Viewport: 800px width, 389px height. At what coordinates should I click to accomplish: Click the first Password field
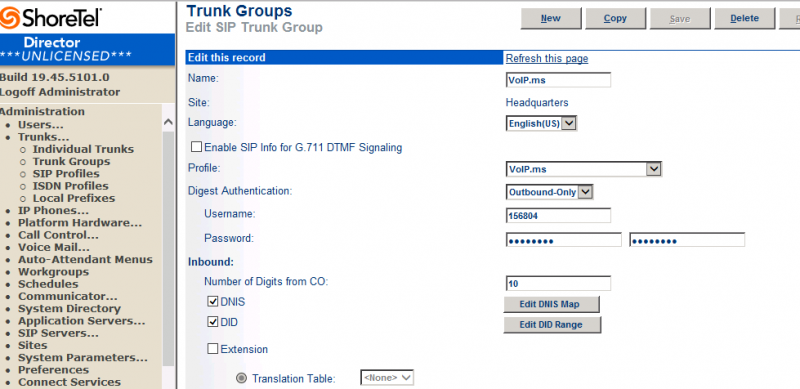pyautogui.click(x=564, y=240)
